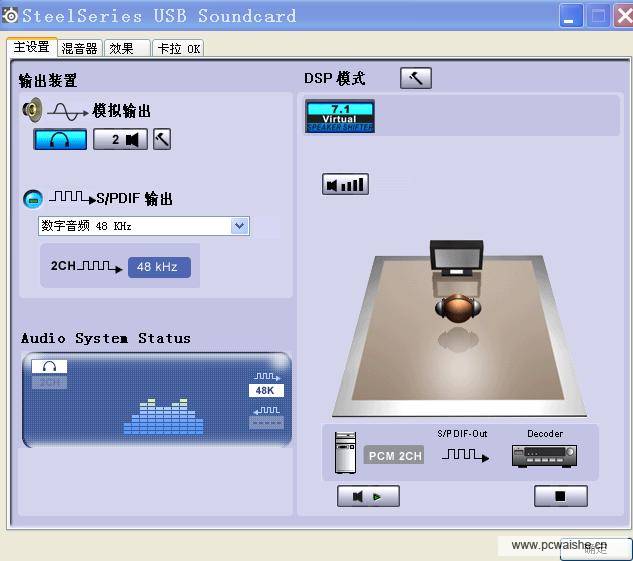Expand the 数字音频 48 KHz dropdown

[x=239, y=226]
